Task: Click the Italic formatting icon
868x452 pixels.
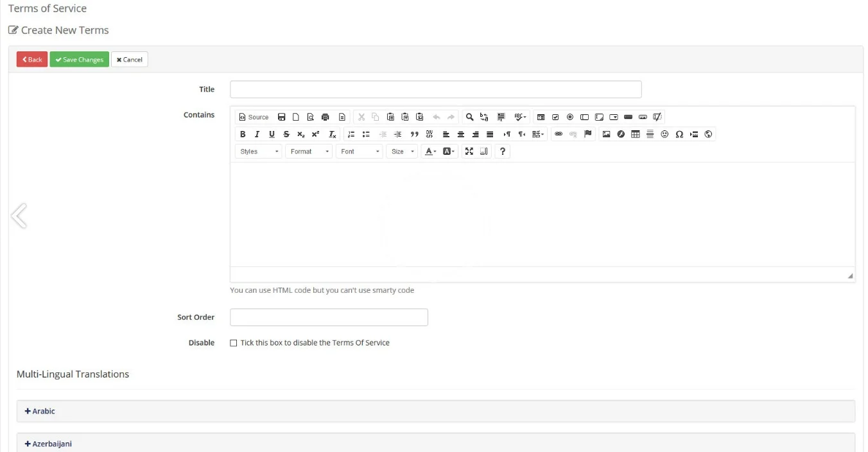Action: (x=257, y=134)
